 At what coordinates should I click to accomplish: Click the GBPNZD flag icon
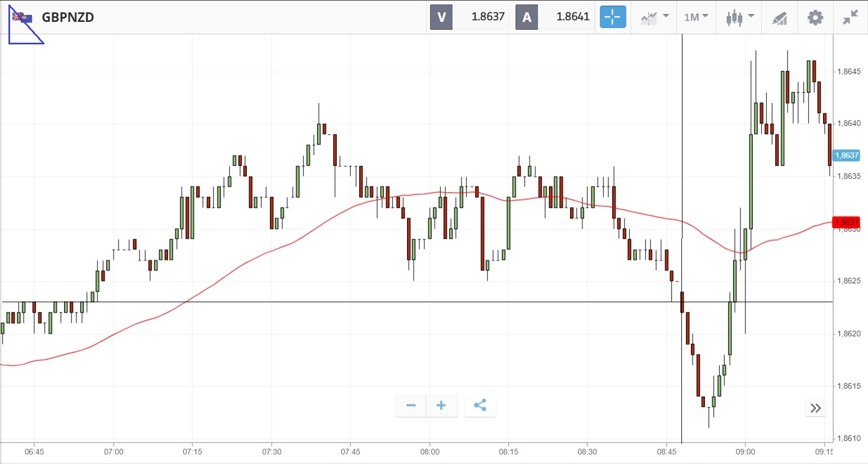(22, 17)
